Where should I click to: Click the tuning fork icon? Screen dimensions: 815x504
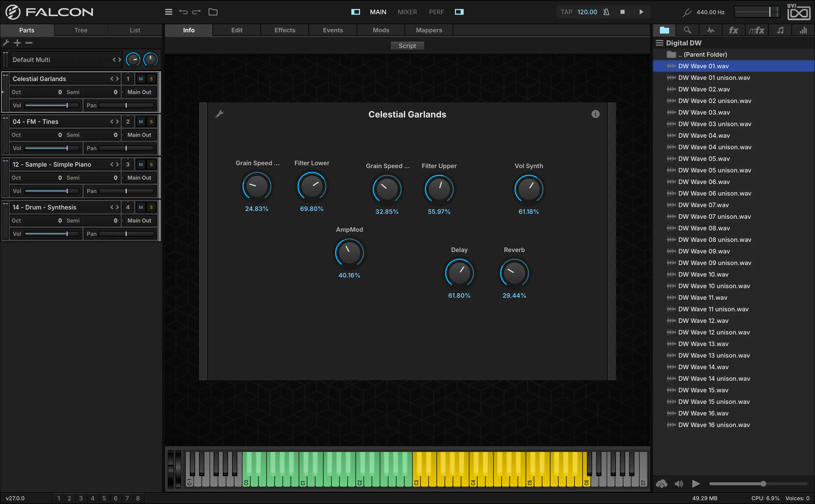[x=687, y=13]
